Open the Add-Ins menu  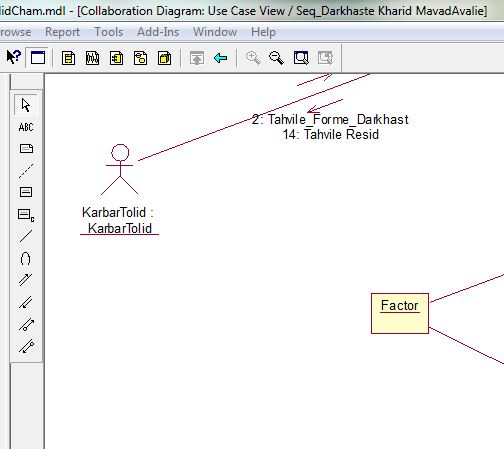pos(158,32)
